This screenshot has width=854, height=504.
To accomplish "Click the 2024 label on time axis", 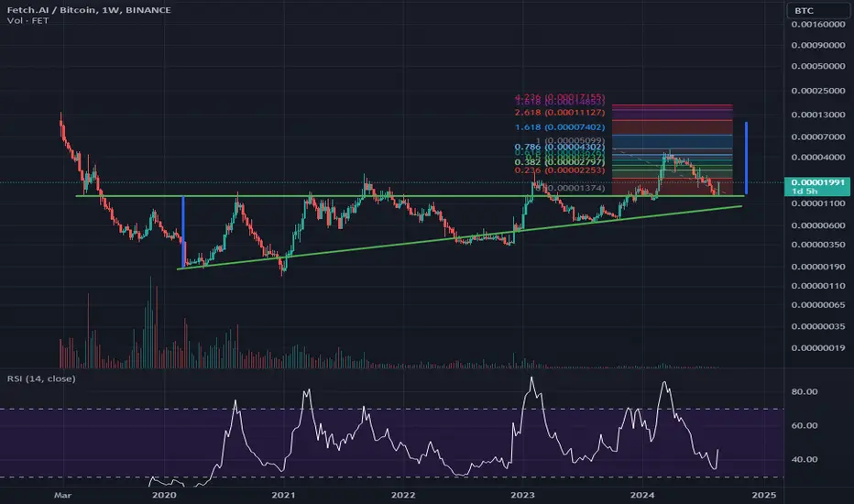I will click(642, 495).
